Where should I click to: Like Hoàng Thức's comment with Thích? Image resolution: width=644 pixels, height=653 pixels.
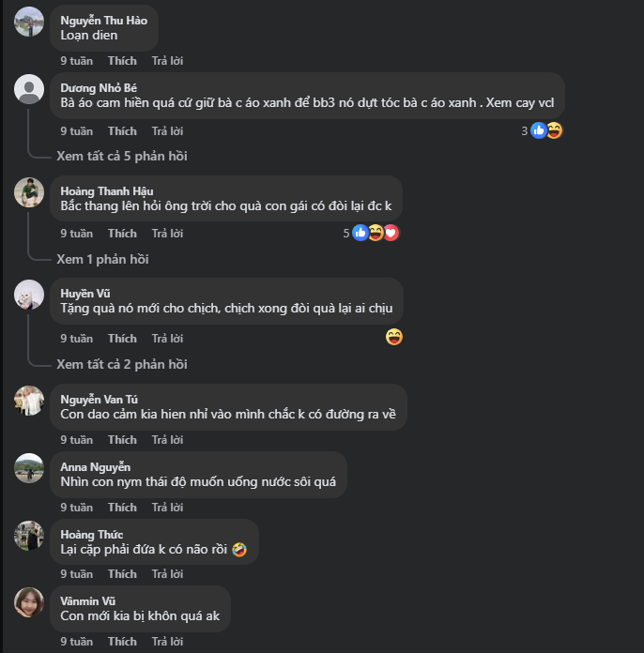click(122, 574)
